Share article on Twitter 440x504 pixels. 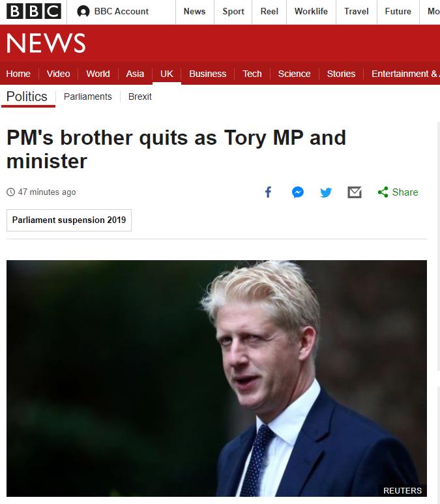(x=326, y=192)
